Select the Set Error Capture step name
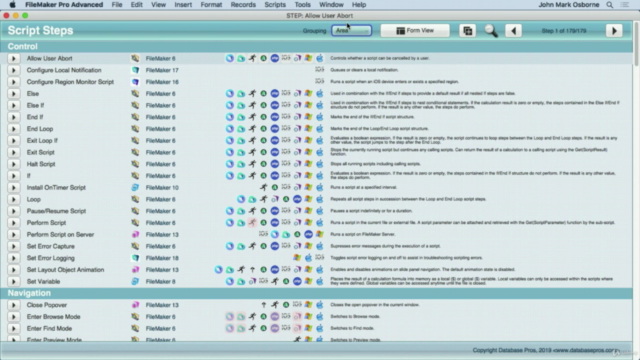Image resolution: width=640 pixels, height=360 pixels. click(51, 247)
